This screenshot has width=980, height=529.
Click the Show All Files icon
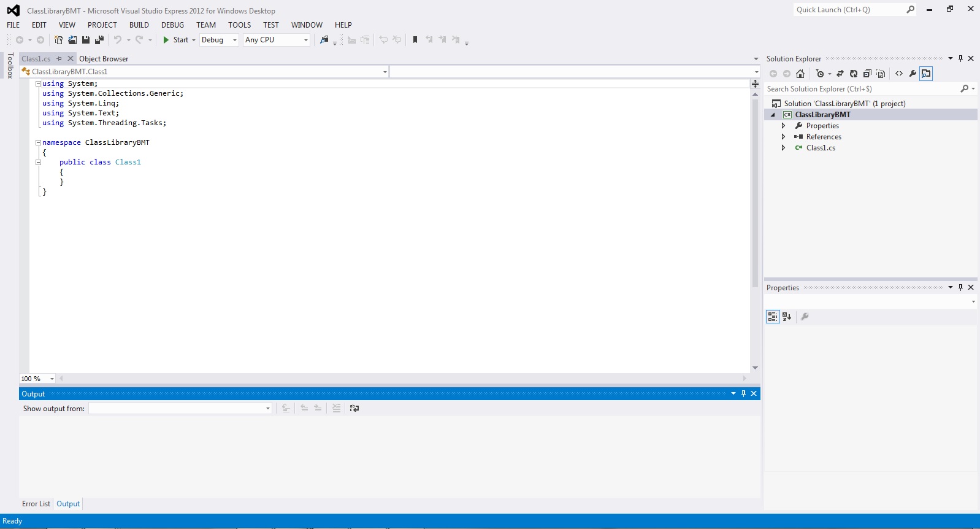click(x=881, y=74)
